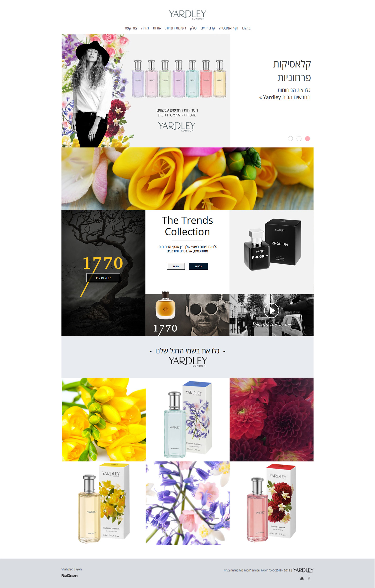Open the מפת האתר footer link
This screenshot has width=375, height=588.
pos(67,569)
